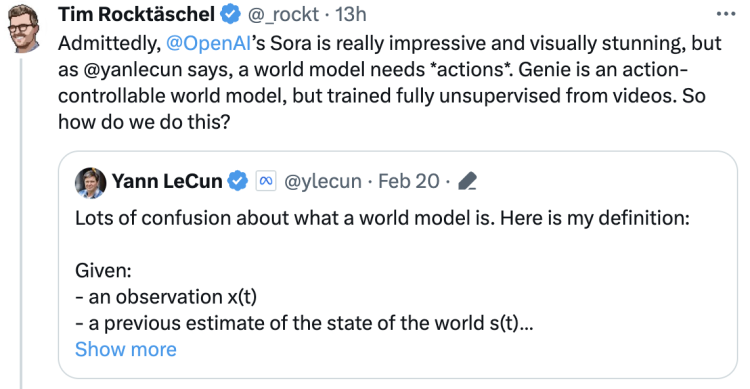
Task: Click the main tweet text 'how do we do this?'
Action: click(x=144, y=122)
